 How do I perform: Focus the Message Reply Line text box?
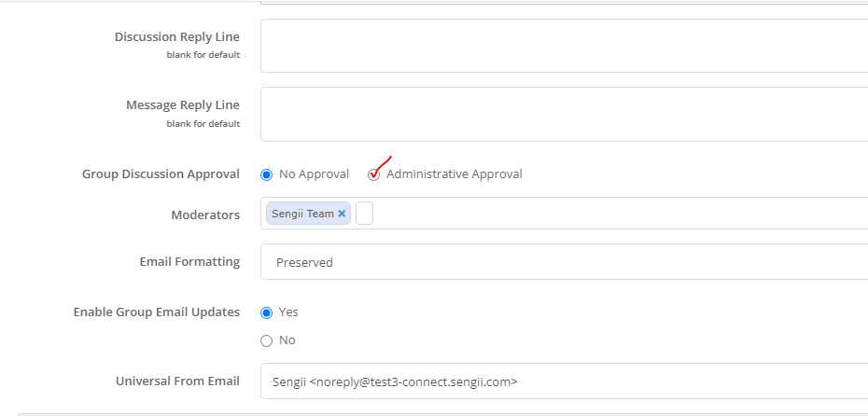click(x=564, y=114)
